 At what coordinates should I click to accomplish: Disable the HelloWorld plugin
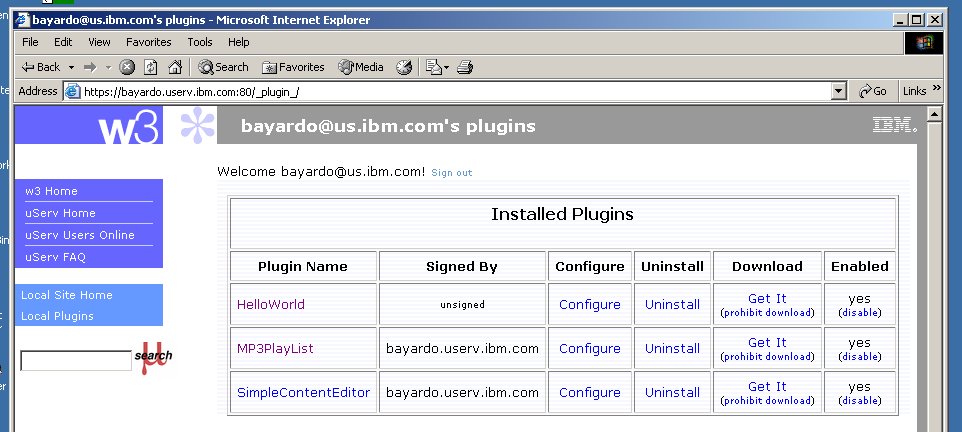[859, 313]
